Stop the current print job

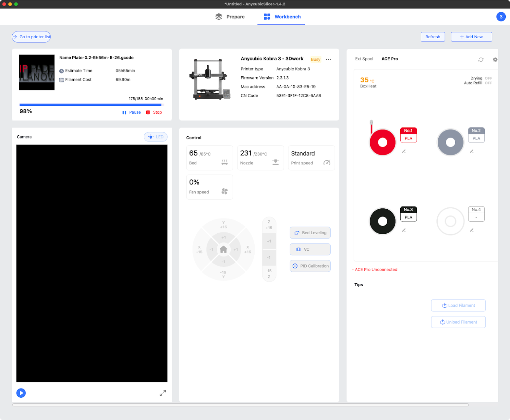click(154, 112)
